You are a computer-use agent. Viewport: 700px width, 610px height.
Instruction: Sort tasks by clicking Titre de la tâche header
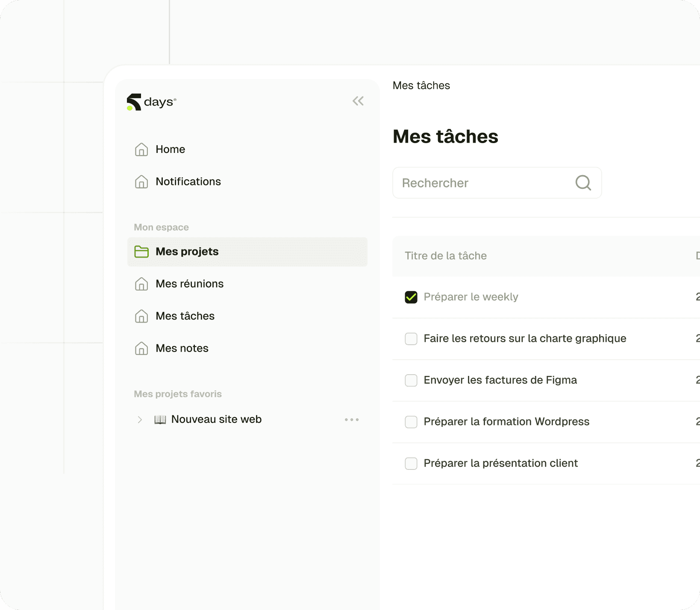click(446, 255)
